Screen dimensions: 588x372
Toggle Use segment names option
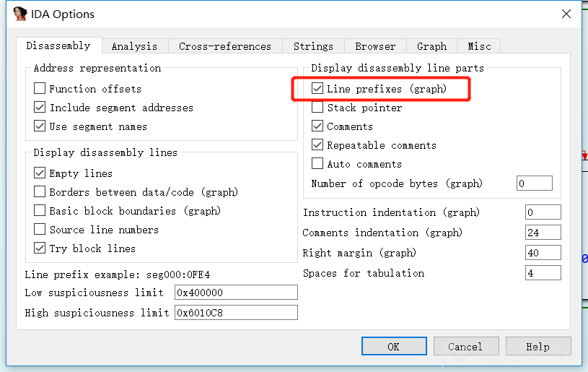coord(40,126)
